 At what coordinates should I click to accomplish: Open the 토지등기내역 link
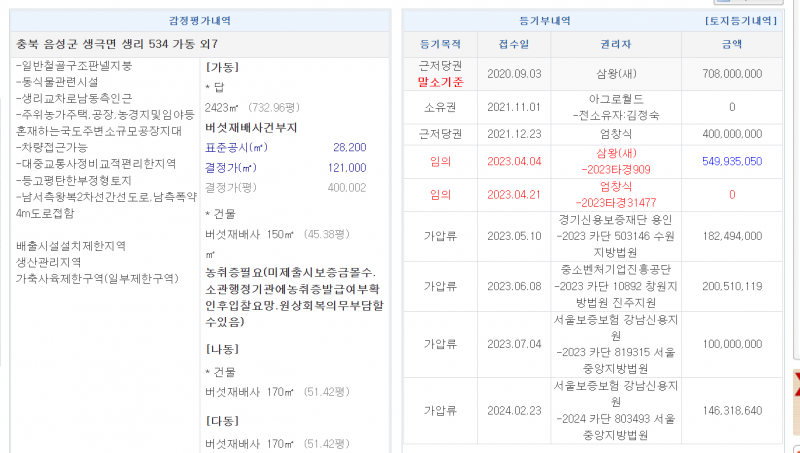click(x=740, y=20)
